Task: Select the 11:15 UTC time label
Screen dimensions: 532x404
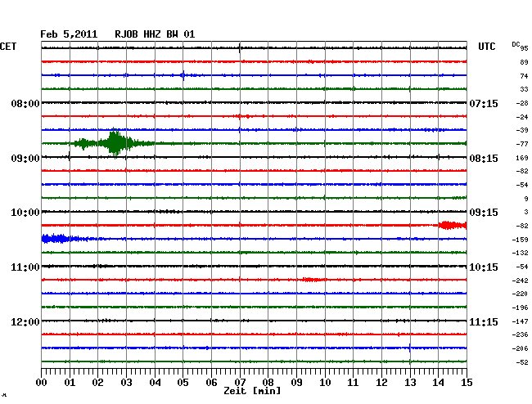Action: click(484, 321)
